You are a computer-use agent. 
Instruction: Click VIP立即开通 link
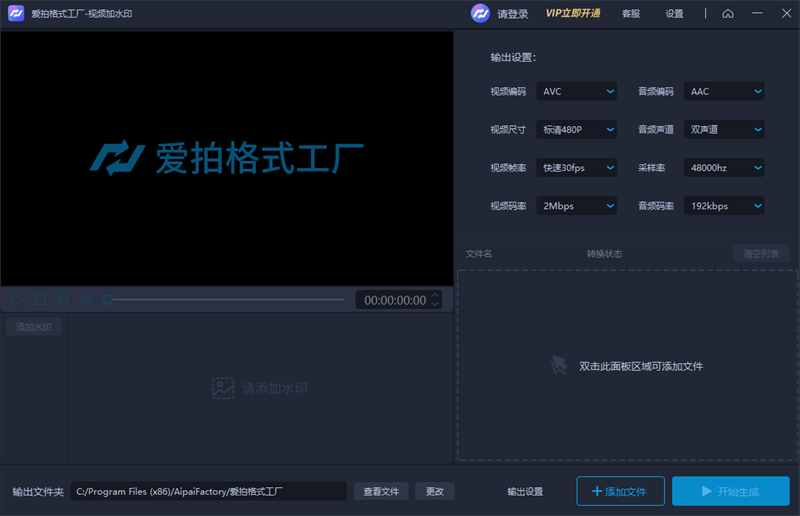573,13
